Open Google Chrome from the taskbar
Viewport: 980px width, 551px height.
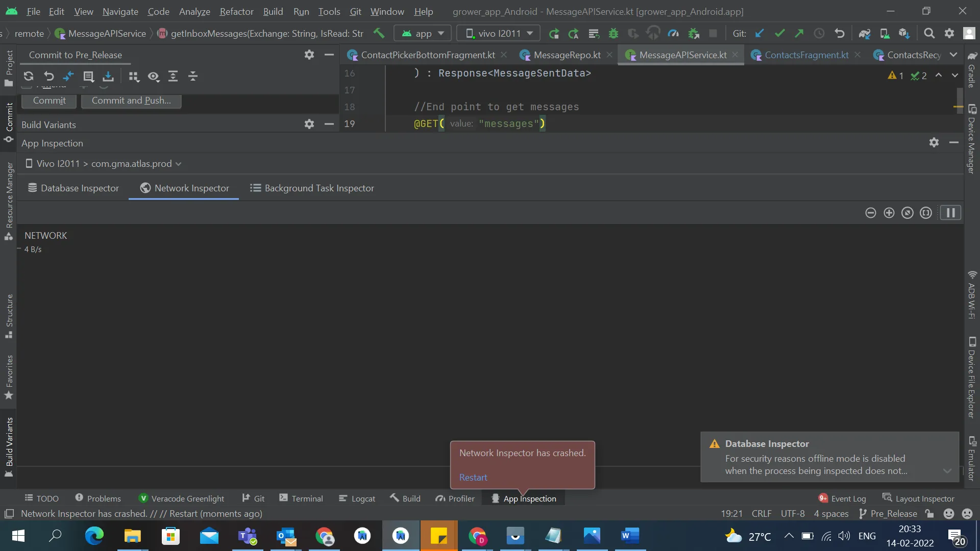[x=324, y=536]
